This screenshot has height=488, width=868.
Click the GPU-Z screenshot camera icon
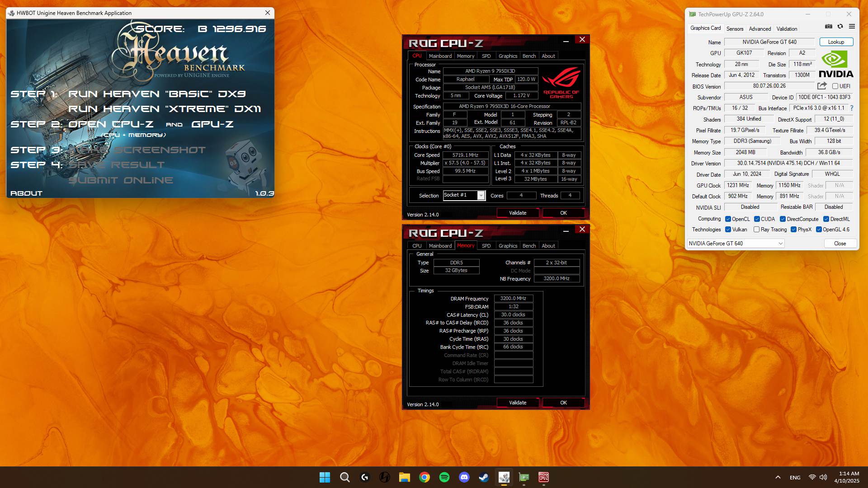click(x=828, y=27)
